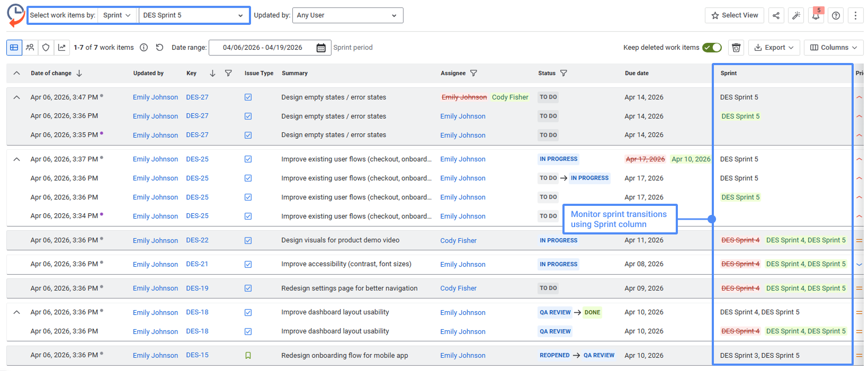868x371 pixels.
Task: Sort by Key column arrow
Action: 212,74
